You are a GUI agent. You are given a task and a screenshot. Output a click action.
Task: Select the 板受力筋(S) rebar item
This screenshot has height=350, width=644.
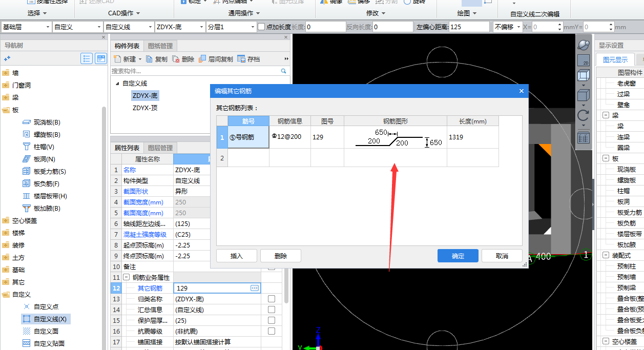click(44, 172)
